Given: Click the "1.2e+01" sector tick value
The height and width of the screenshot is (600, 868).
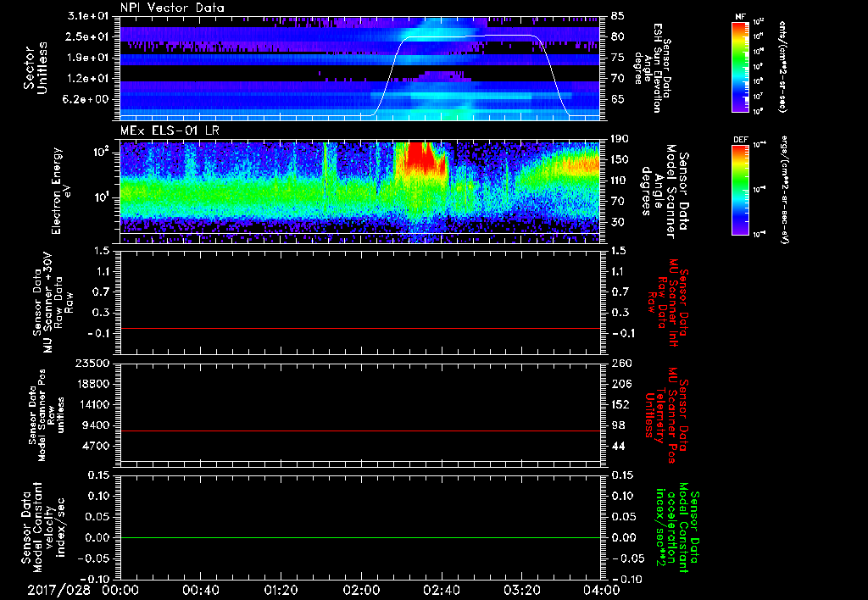Looking at the screenshot, I should pos(88,79).
